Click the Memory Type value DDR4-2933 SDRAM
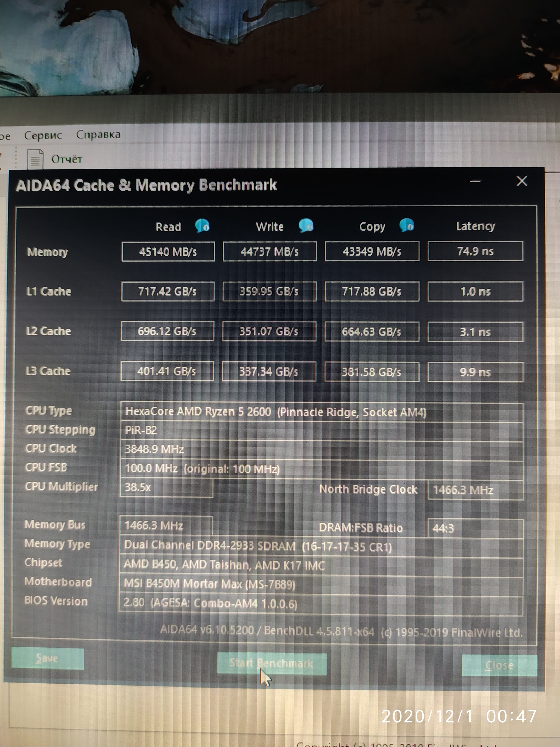The image size is (560, 747). pyautogui.click(x=321, y=546)
